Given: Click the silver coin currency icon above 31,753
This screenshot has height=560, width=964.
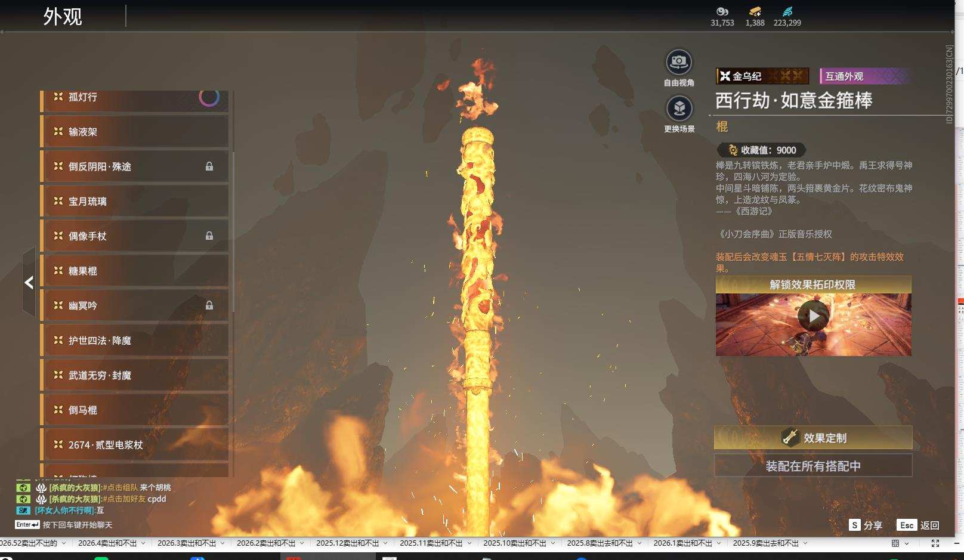Looking at the screenshot, I should click(722, 11).
